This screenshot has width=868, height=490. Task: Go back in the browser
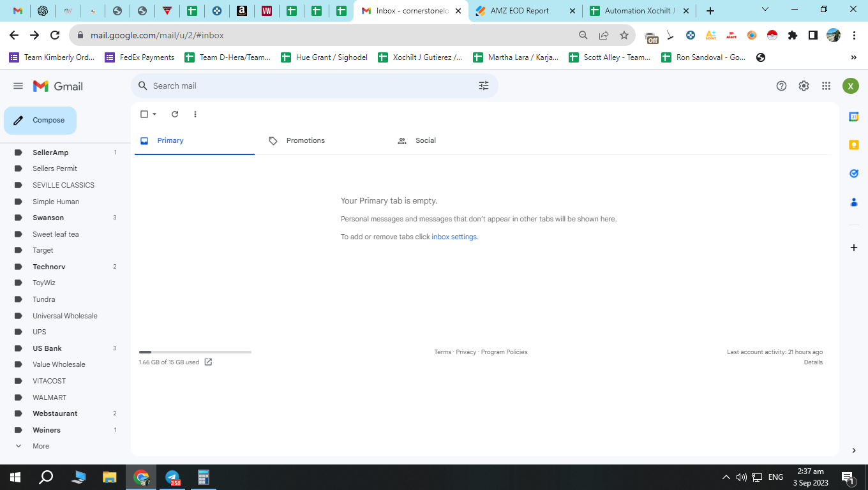[x=14, y=35]
